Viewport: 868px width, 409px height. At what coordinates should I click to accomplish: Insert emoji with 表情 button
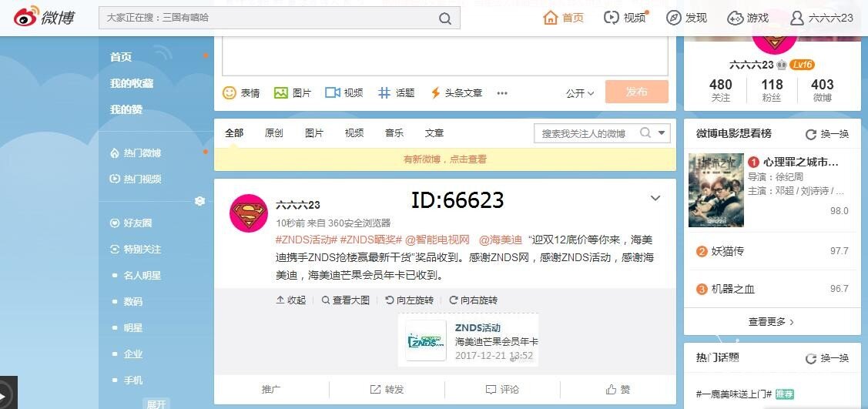(x=241, y=93)
